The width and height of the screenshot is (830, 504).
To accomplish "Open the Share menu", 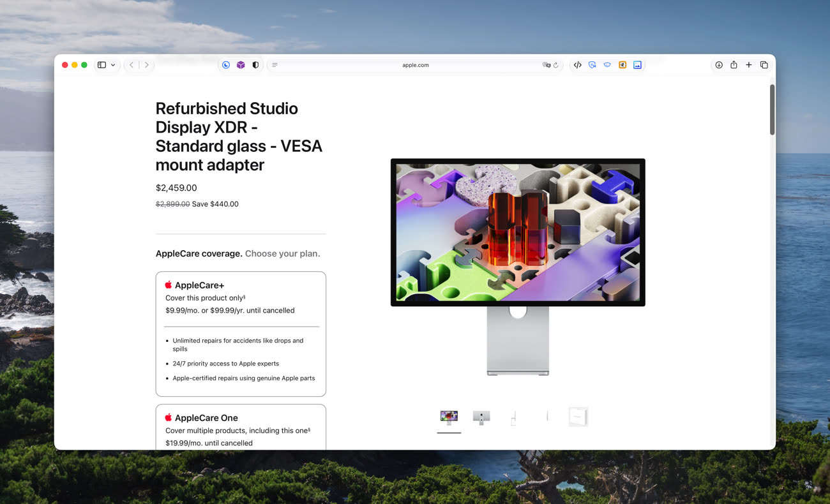I will [734, 64].
